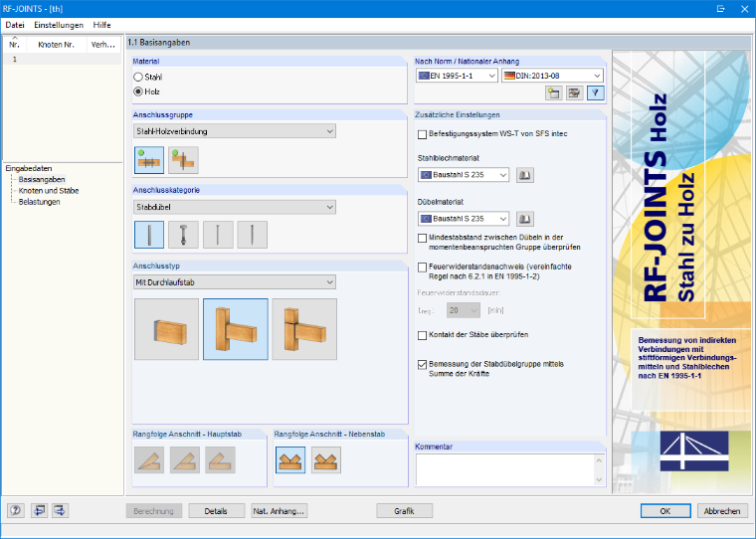Screen dimensions: 756x539
Task: Click the Details button
Action: [x=216, y=511]
